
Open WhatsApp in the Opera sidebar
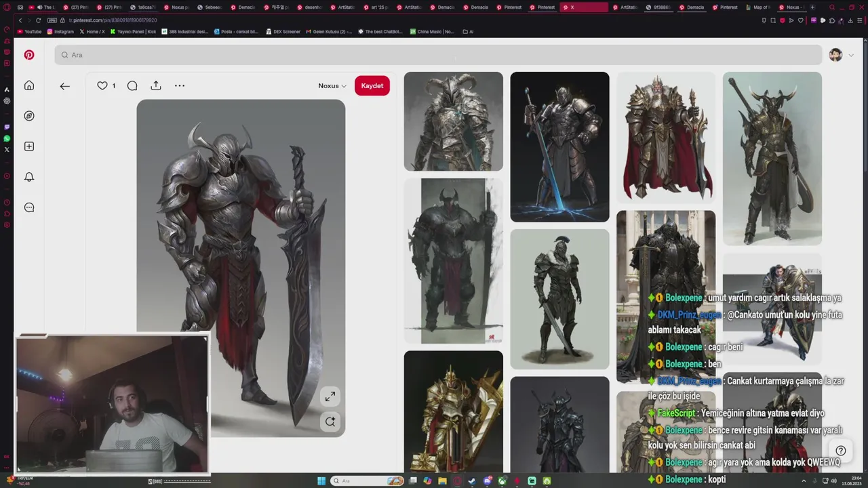pos(7,138)
